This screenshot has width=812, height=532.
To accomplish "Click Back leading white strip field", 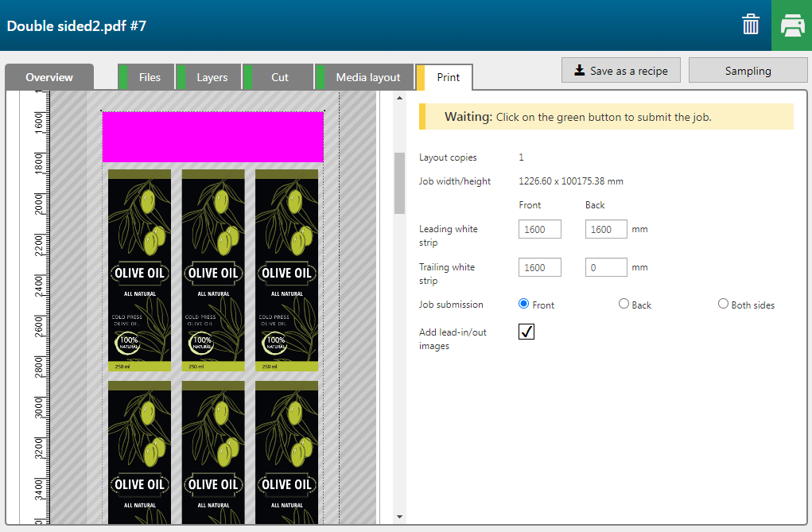I will point(606,229).
